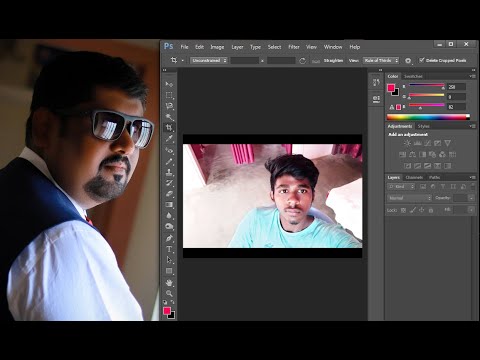Toggle lock transparent pixels in Layers
The image size is (480, 360).
click(403, 210)
